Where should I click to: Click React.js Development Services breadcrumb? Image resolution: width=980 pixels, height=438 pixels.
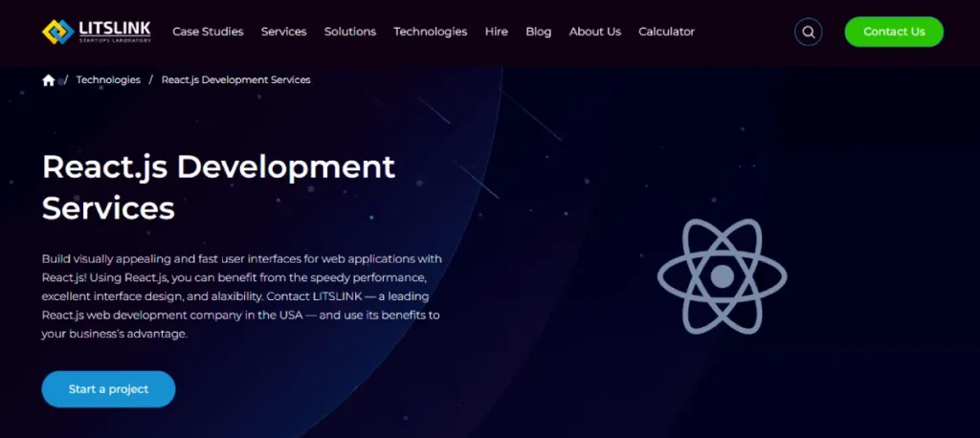236,80
